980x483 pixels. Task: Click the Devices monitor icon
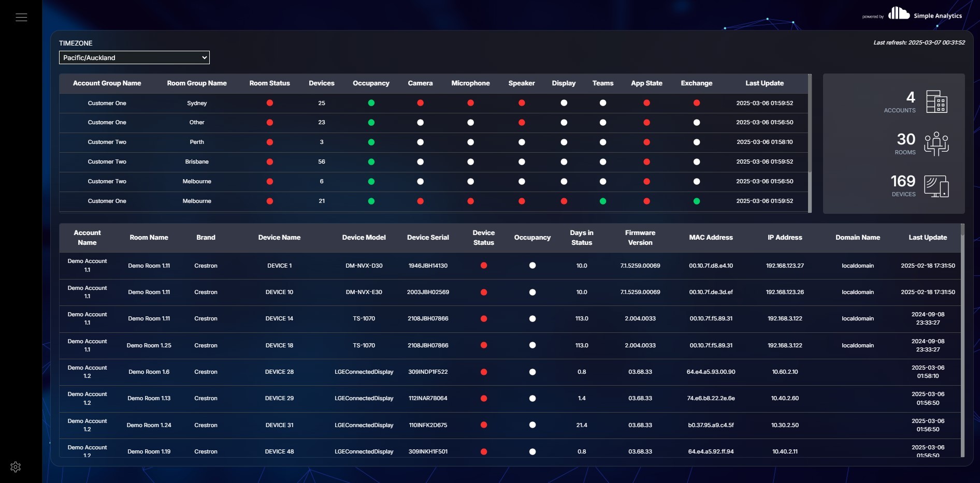(936, 186)
